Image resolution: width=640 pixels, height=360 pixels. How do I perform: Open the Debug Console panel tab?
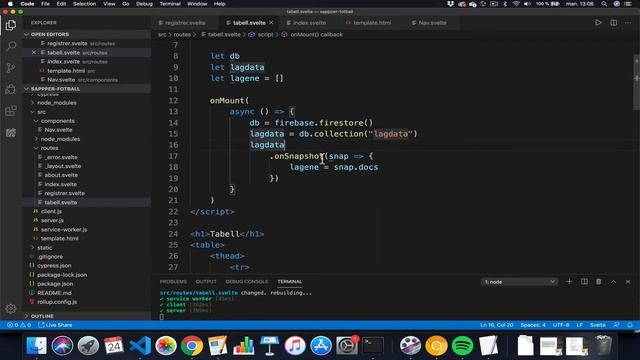click(247, 282)
